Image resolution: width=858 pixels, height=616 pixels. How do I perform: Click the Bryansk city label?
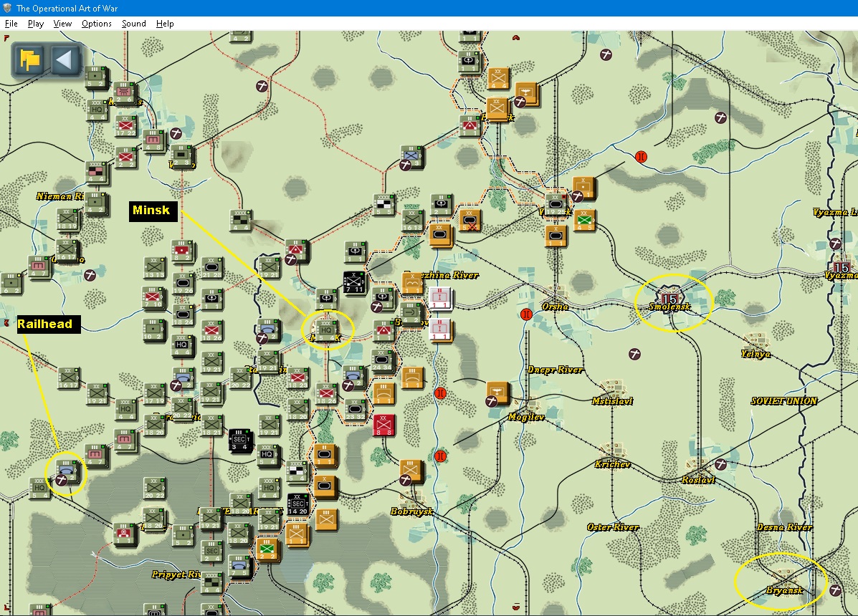click(784, 590)
